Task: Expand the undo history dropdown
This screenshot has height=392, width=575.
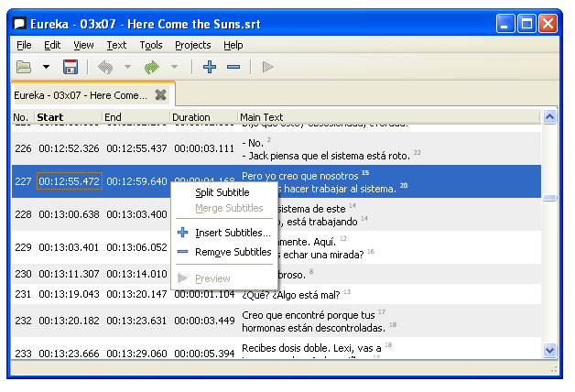Action: click(x=127, y=67)
